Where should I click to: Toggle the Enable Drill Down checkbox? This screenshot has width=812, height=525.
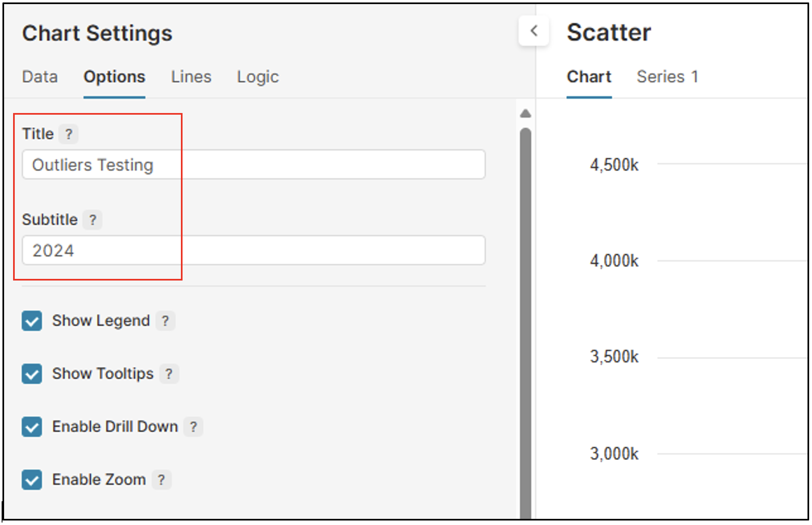(x=32, y=427)
